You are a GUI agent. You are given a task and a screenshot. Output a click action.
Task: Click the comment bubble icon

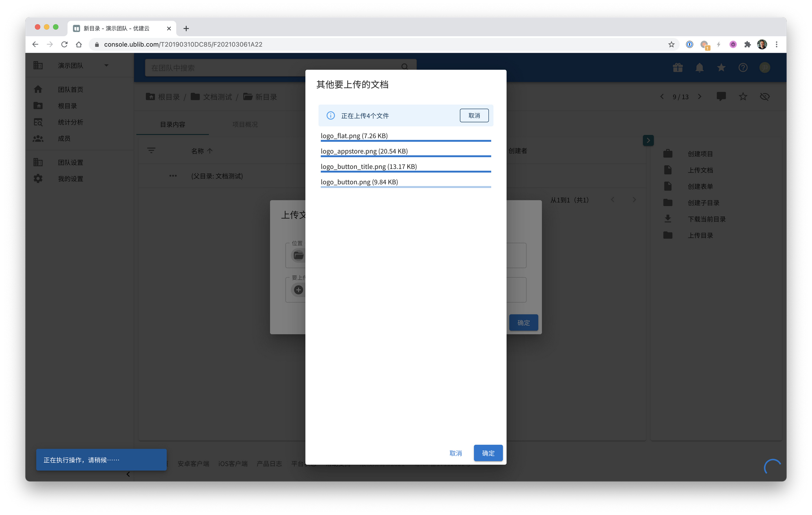[x=721, y=97]
